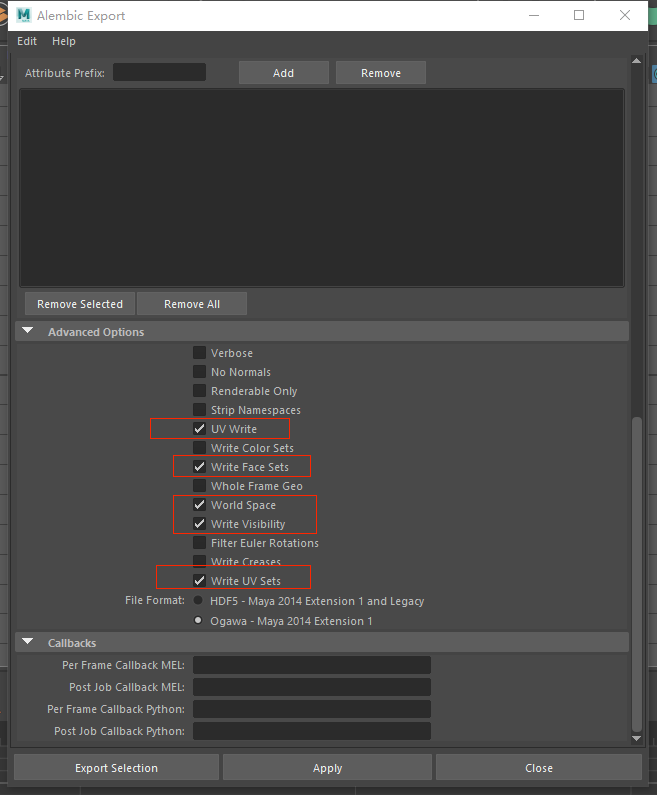Uncheck the UV Write checkbox
657x795 pixels.
pyautogui.click(x=199, y=428)
